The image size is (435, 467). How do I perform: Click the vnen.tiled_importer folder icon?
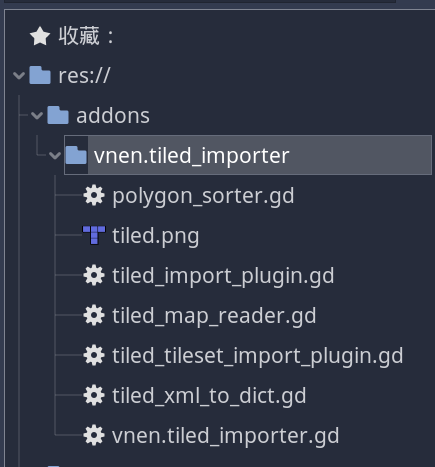click(76, 155)
